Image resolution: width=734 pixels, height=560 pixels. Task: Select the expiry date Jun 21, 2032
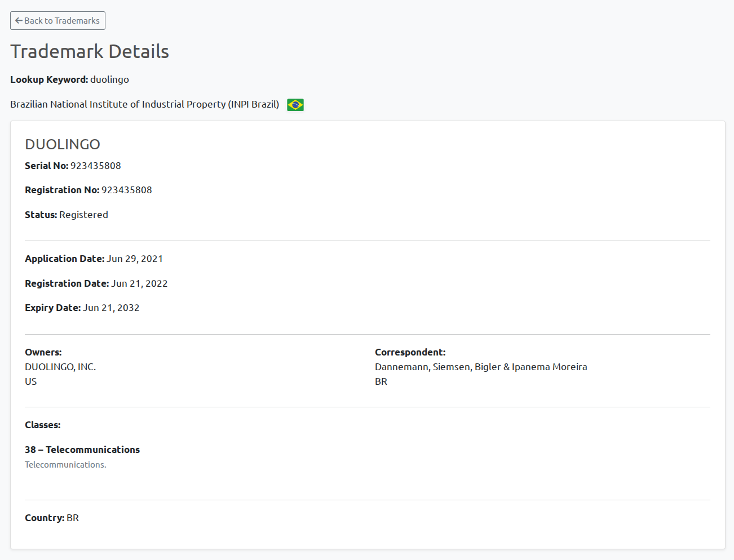[x=111, y=308]
